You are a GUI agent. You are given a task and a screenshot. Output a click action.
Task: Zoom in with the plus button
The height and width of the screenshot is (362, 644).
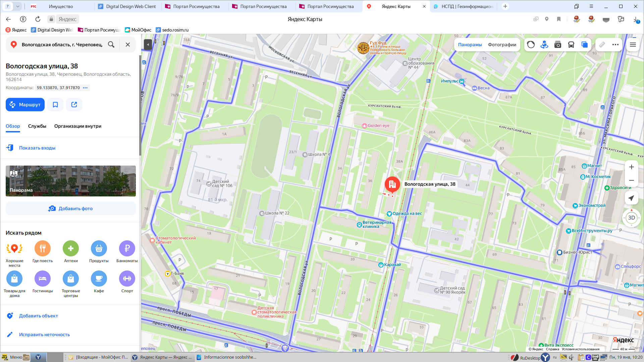coord(631,167)
